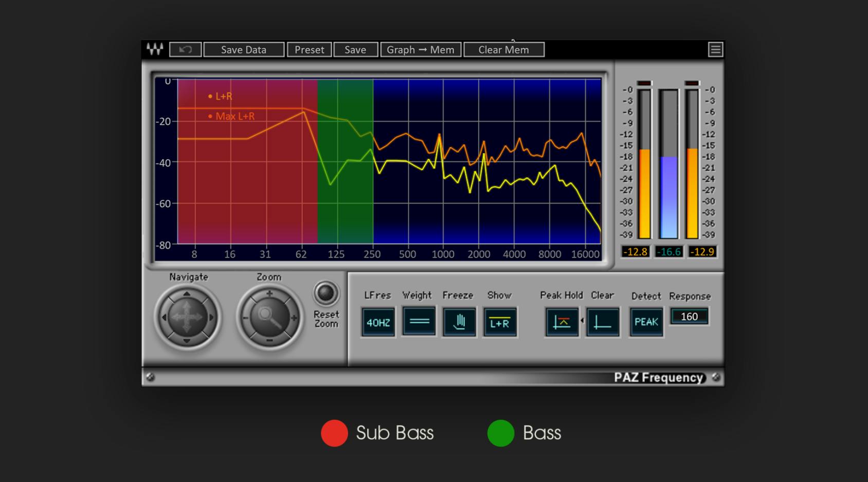
Task: Click Clear Mem button
Action: click(504, 49)
